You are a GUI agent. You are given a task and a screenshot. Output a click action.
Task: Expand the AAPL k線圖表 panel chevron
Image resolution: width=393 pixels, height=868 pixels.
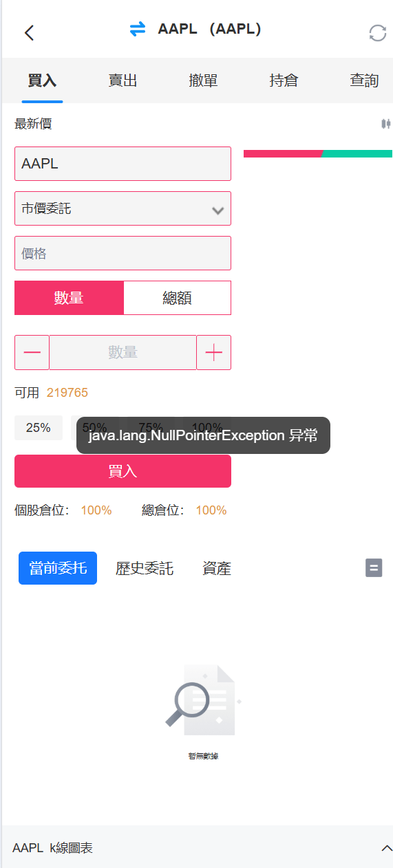(387, 848)
